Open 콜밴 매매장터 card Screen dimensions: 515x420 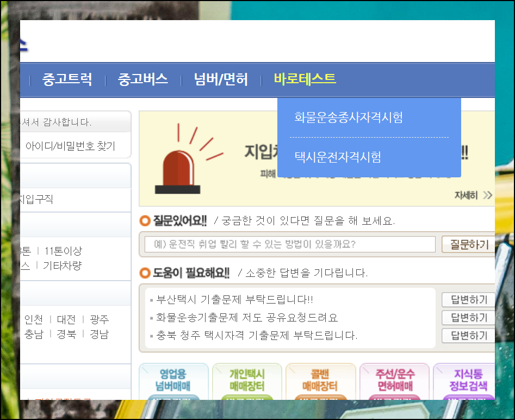(x=320, y=381)
